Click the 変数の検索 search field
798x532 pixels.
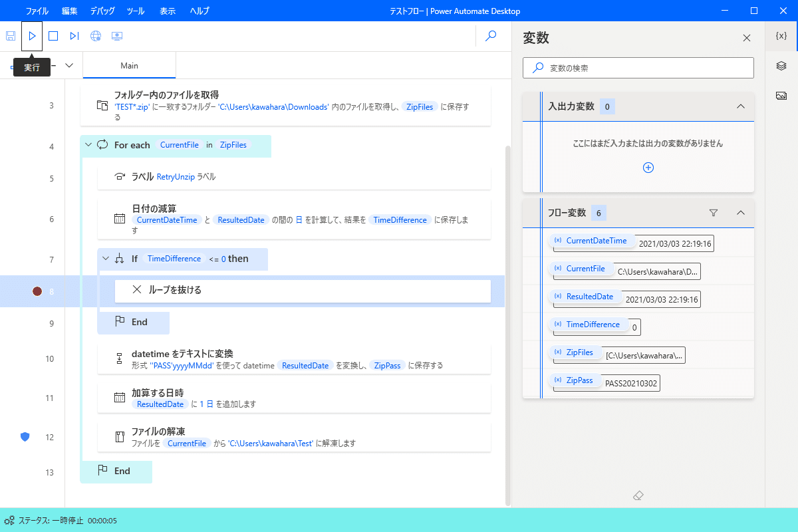[x=638, y=68]
